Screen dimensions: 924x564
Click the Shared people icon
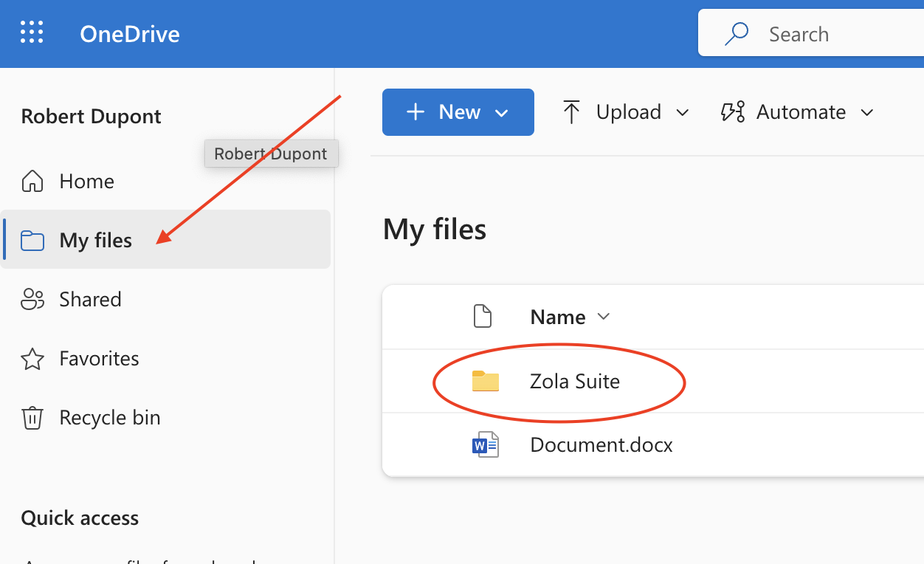tap(32, 299)
